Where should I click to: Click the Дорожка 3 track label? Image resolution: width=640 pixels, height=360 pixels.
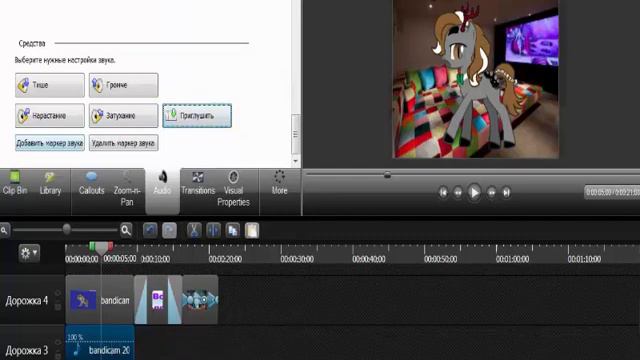(x=27, y=351)
